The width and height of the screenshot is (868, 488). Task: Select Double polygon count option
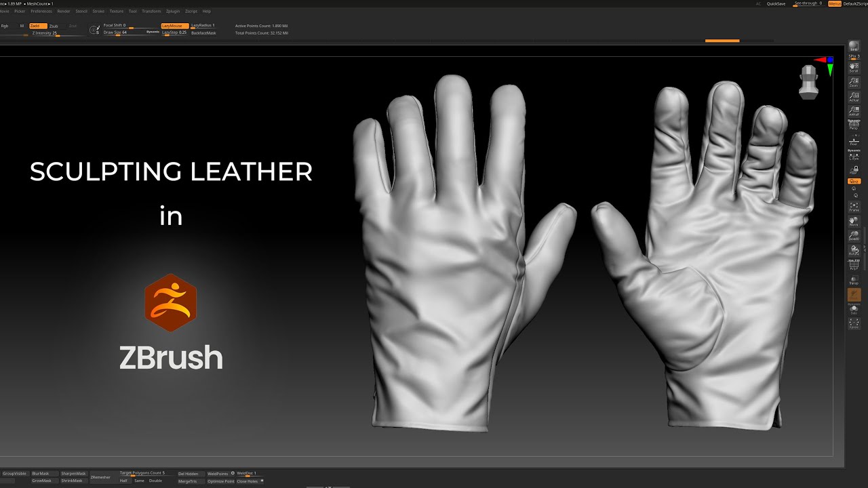pyautogui.click(x=155, y=481)
